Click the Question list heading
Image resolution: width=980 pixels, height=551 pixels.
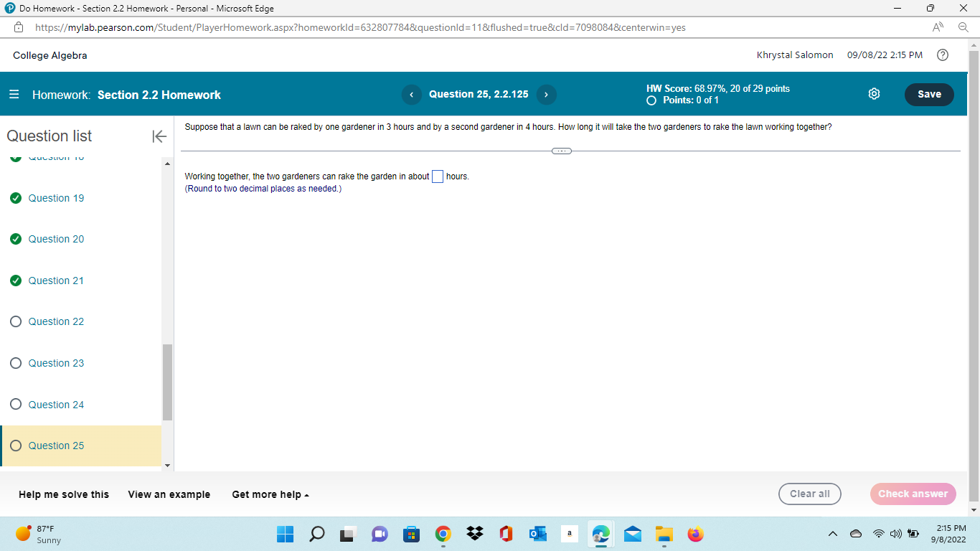(50, 136)
